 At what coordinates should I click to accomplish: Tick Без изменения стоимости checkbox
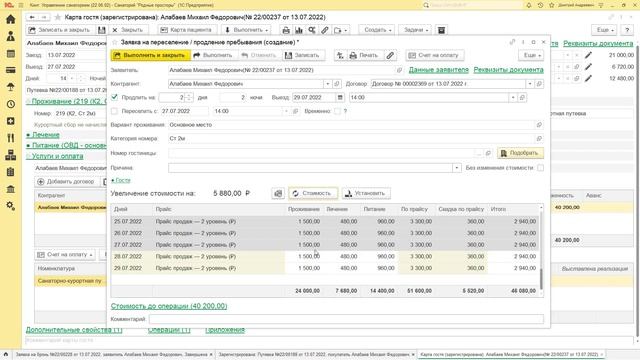pos(540,168)
